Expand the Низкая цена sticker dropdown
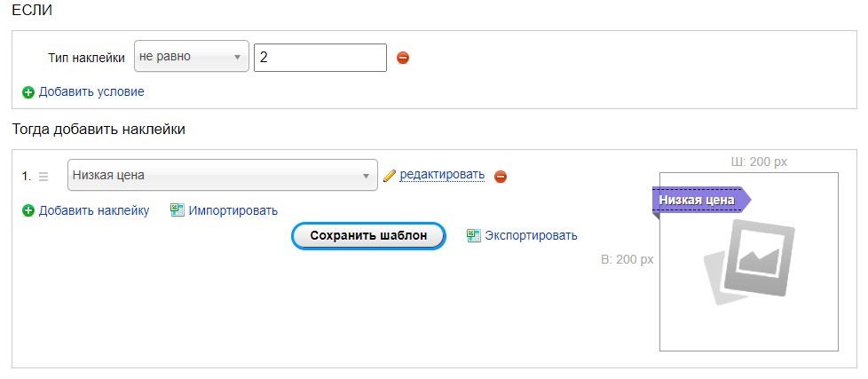Viewport: 868px width, 379px height. (x=223, y=176)
